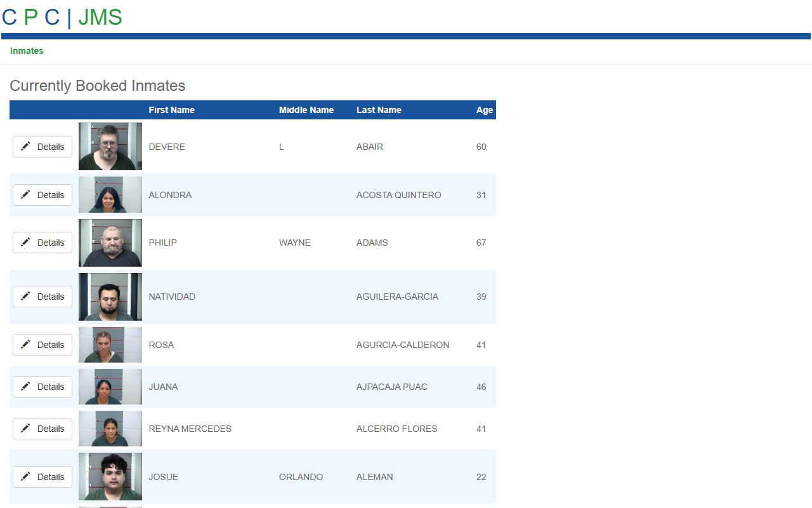Click the last name AJPACAJA PUAC
This screenshot has height=508, width=812.
click(x=392, y=387)
